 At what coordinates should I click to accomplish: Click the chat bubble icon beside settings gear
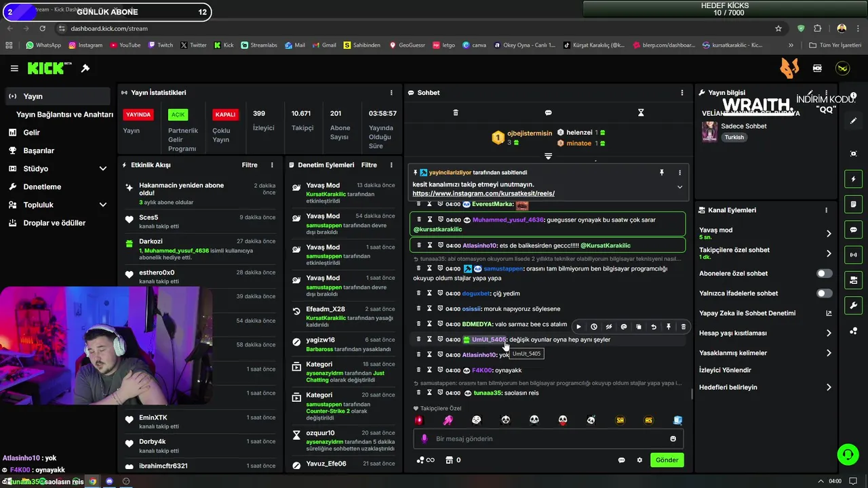[621, 460]
